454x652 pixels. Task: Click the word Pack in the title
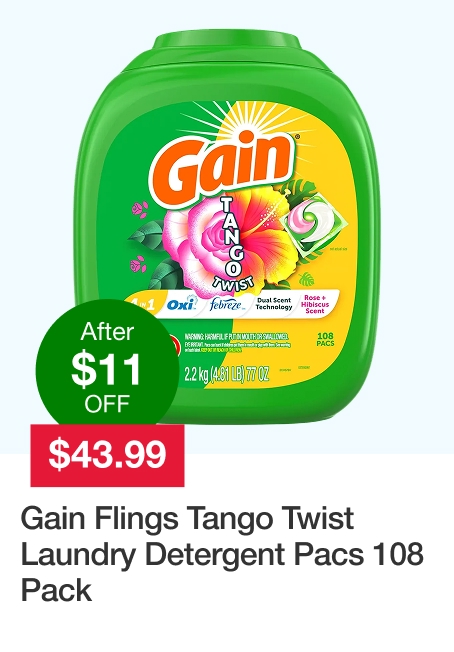coord(56,590)
